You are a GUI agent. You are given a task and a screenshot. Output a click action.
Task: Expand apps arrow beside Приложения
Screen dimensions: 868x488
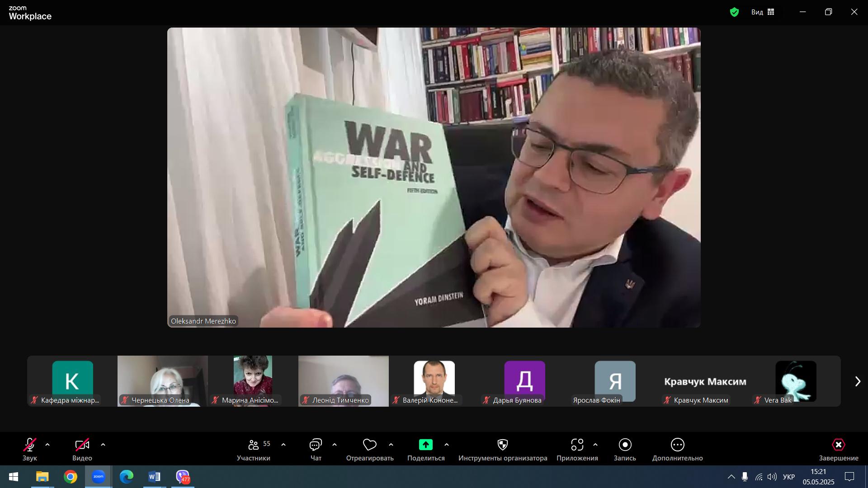(595, 445)
